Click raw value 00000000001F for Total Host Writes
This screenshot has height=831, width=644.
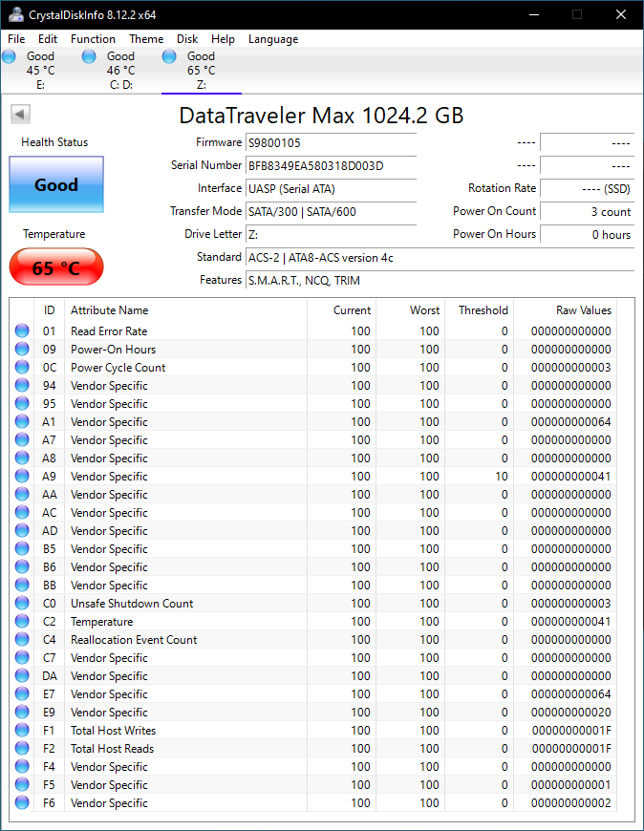pos(570,731)
